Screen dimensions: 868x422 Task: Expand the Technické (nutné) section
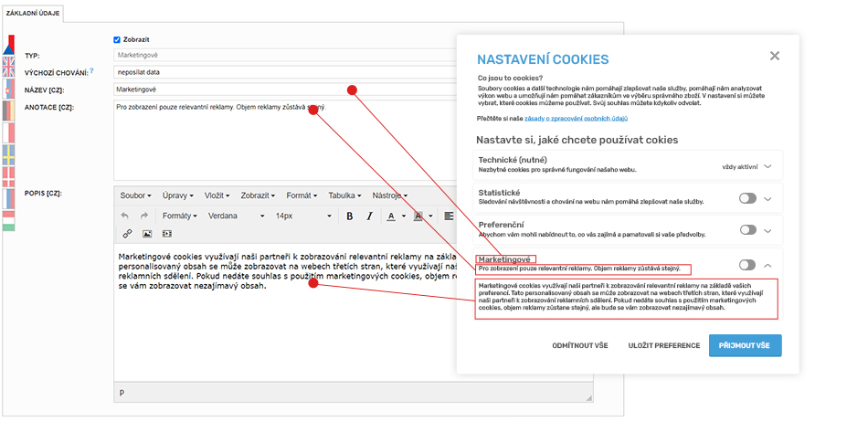pyautogui.click(x=767, y=166)
